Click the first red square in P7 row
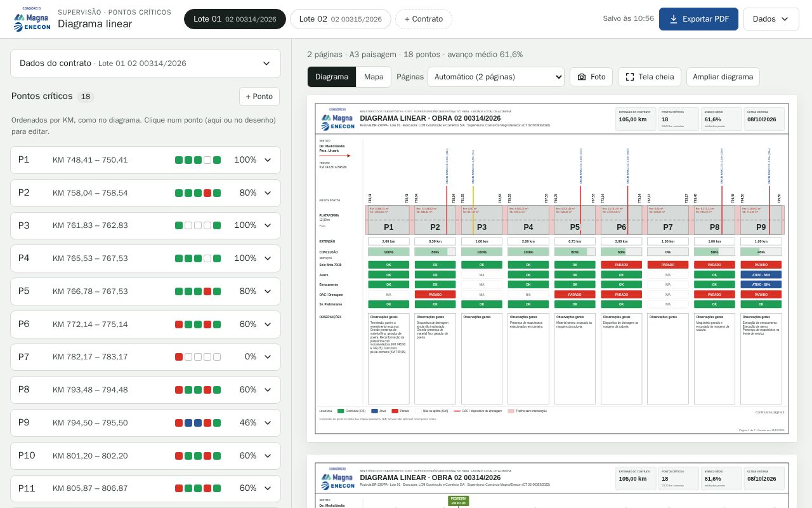Viewport: 812px width, 508px height. point(179,357)
